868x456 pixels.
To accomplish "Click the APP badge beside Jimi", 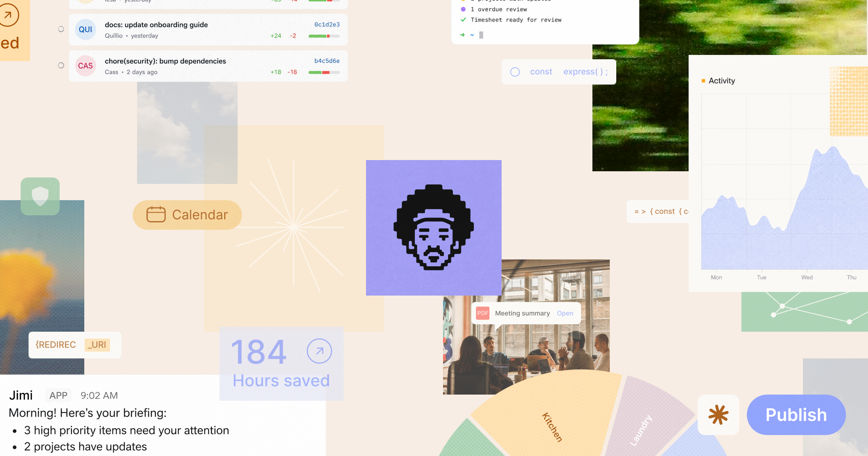I will (x=58, y=396).
